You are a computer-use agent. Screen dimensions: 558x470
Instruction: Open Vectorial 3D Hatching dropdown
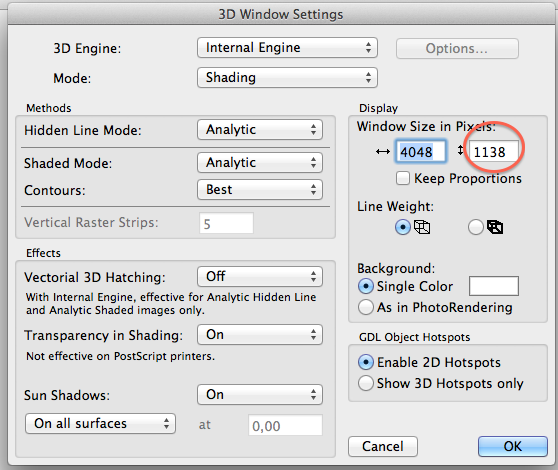pyautogui.click(x=260, y=276)
